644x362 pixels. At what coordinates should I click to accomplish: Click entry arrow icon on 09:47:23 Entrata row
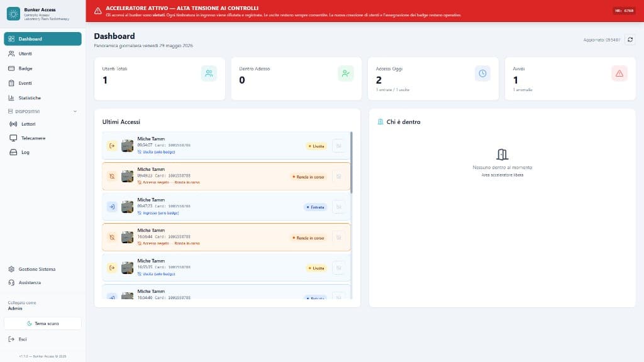112,207
